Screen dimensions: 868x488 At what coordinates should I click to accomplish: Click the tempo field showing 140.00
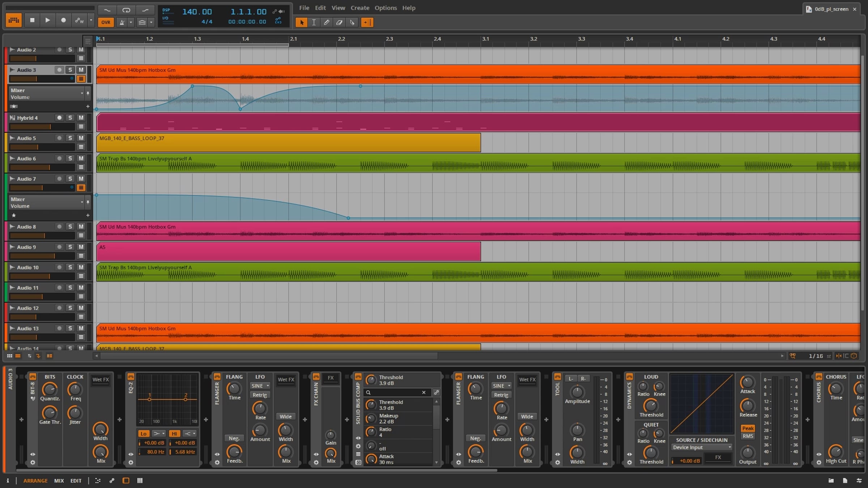coord(197,12)
